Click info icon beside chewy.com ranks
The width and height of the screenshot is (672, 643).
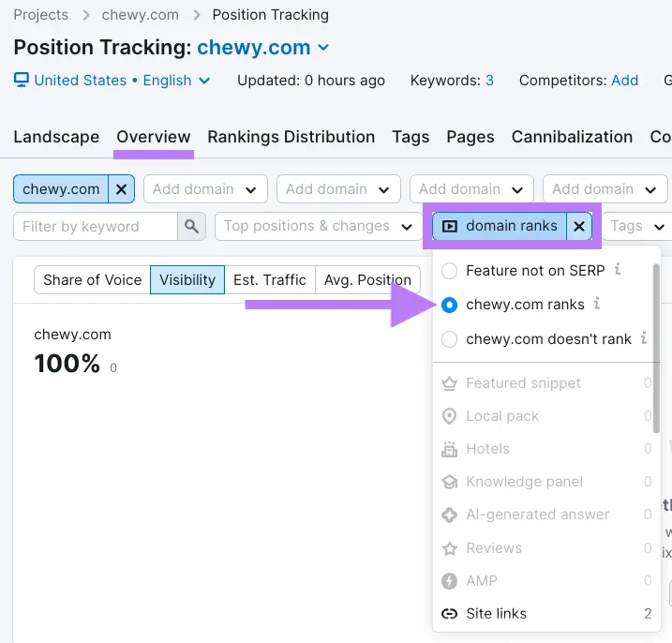tap(597, 303)
